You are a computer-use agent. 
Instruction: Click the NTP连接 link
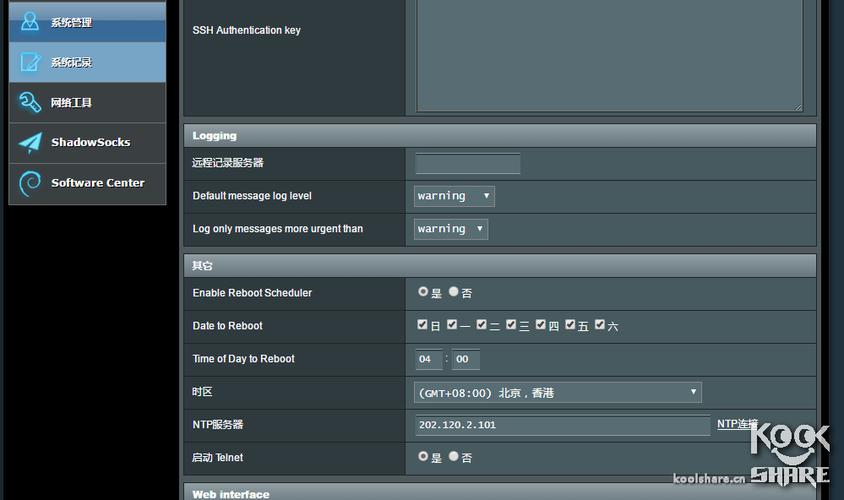[x=737, y=424]
